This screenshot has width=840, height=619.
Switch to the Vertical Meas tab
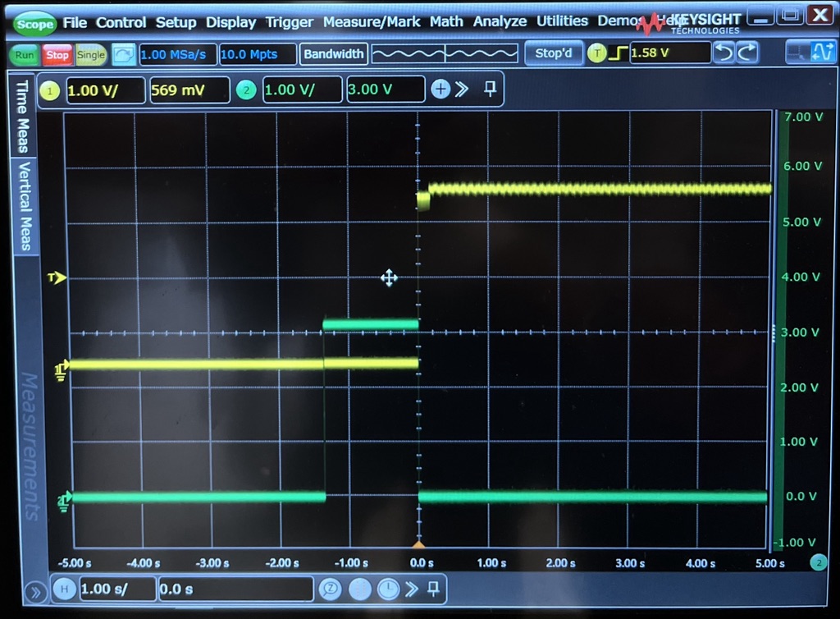24,206
